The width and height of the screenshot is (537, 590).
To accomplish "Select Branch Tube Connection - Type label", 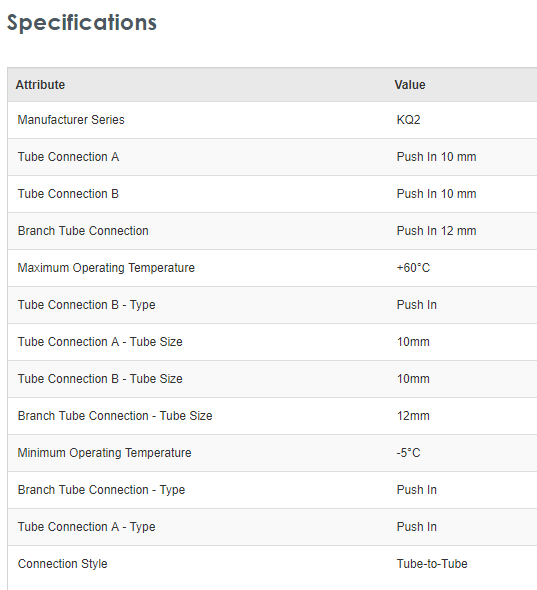I will click(x=101, y=490).
